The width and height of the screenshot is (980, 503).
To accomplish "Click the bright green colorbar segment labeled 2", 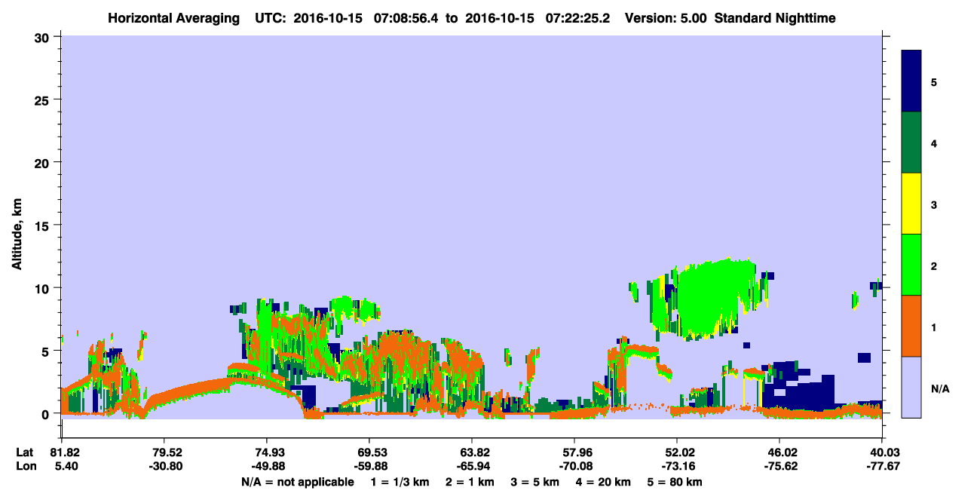I will pos(911,265).
